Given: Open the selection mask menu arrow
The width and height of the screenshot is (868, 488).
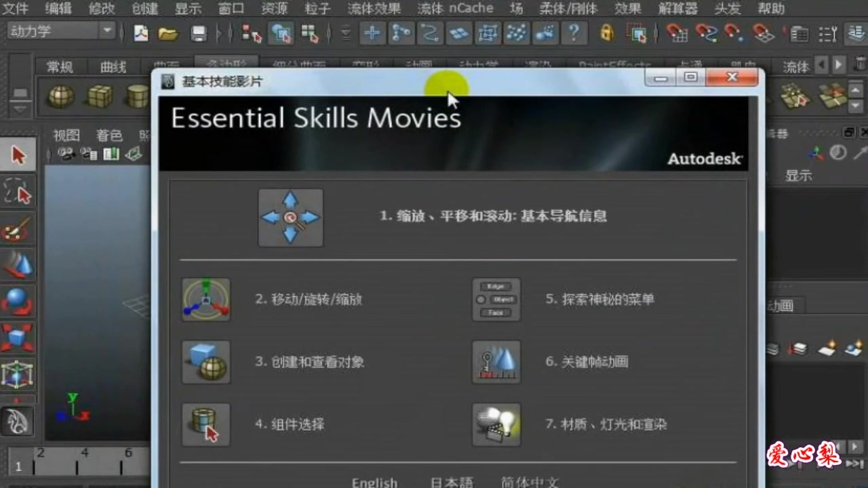Looking at the screenshot, I should [x=346, y=33].
